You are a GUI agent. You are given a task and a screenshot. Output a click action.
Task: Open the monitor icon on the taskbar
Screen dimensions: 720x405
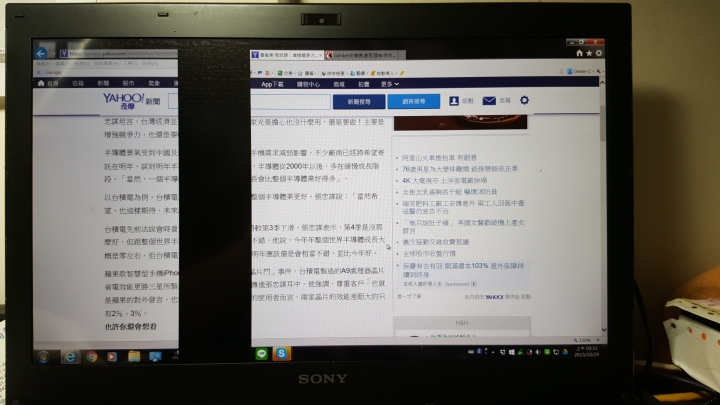point(155,356)
